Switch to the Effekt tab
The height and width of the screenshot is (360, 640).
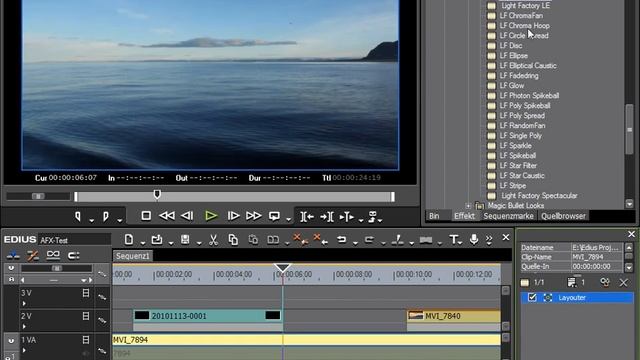464,216
